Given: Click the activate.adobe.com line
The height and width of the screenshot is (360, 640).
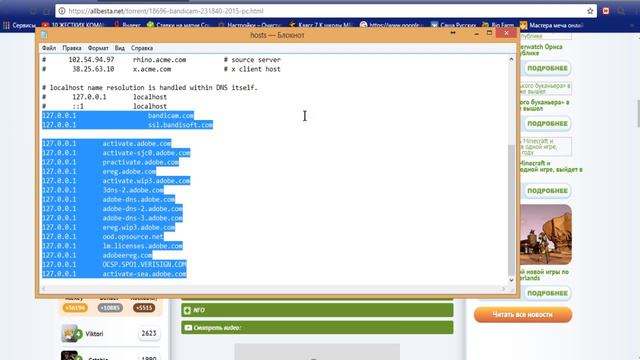Looking at the screenshot, I should click(x=107, y=144).
